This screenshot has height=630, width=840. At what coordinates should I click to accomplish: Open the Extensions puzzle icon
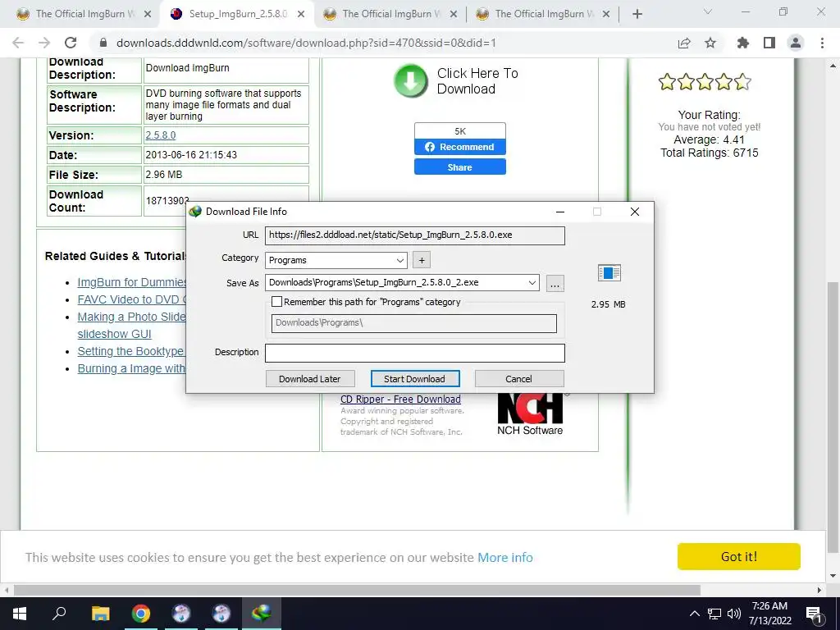[x=743, y=43]
